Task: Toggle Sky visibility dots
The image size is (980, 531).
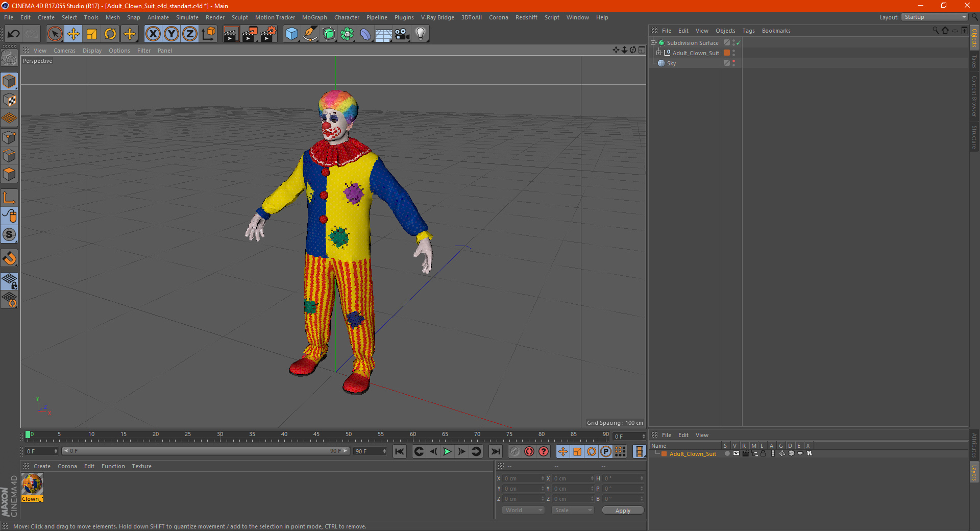Action: click(x=734, y=63)
